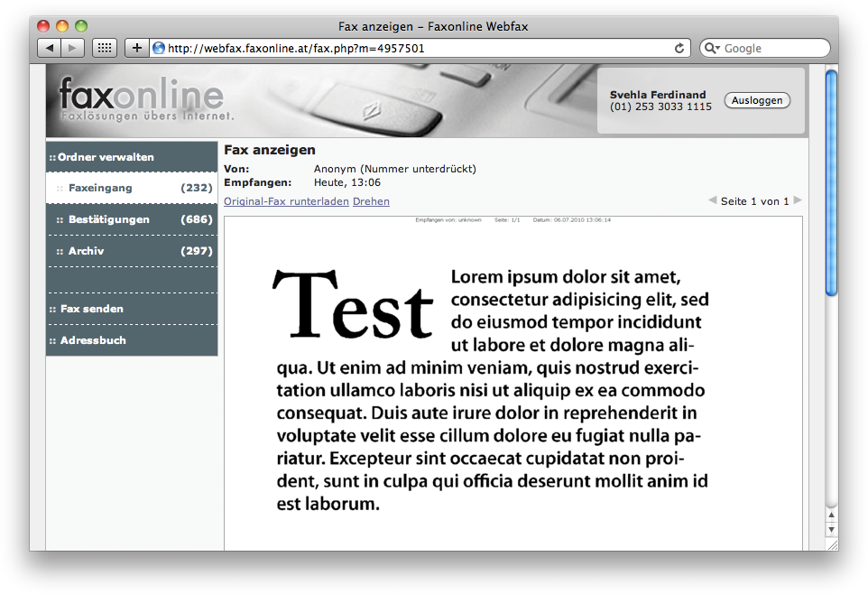Image resolution: width=868 pixels, height=594 pixels.
Task: Open Fax senden in sidebar
Action: [x=132, y=309]
